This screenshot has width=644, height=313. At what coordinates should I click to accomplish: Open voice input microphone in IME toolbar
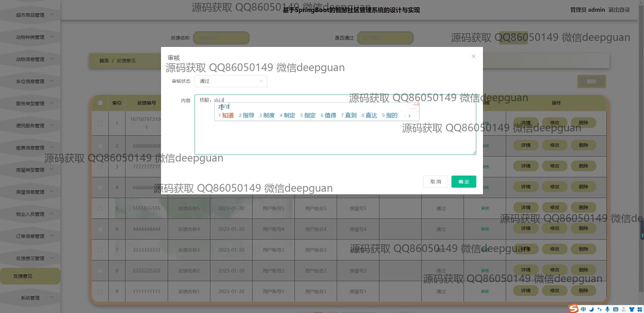click(607, 309)
